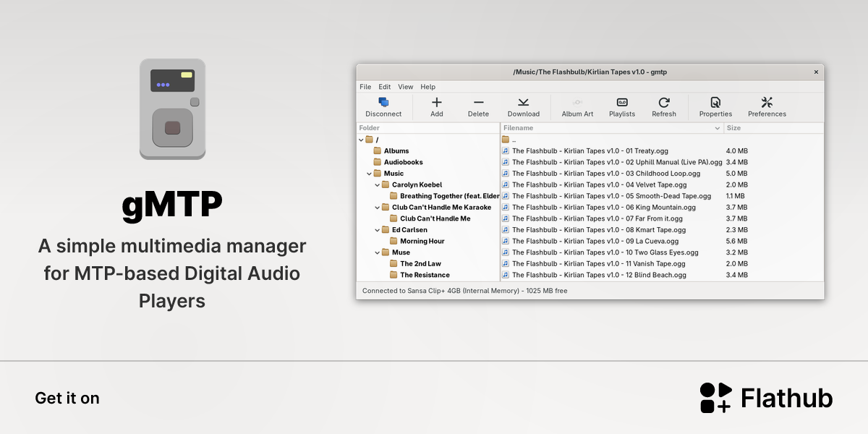
Task: Collapse the Music folder tree node
Action: [x=369, y=174]
